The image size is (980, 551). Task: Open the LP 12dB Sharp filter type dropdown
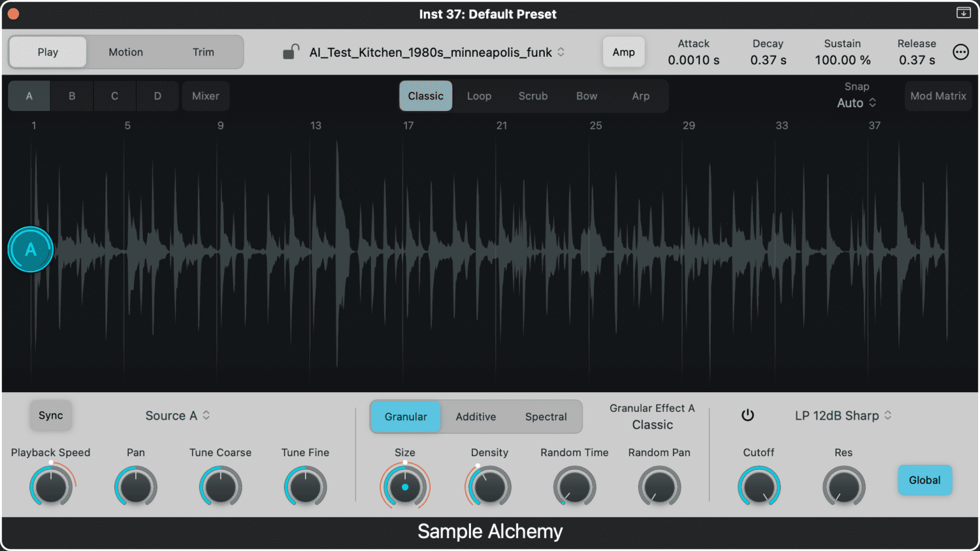tap(843, 415)
